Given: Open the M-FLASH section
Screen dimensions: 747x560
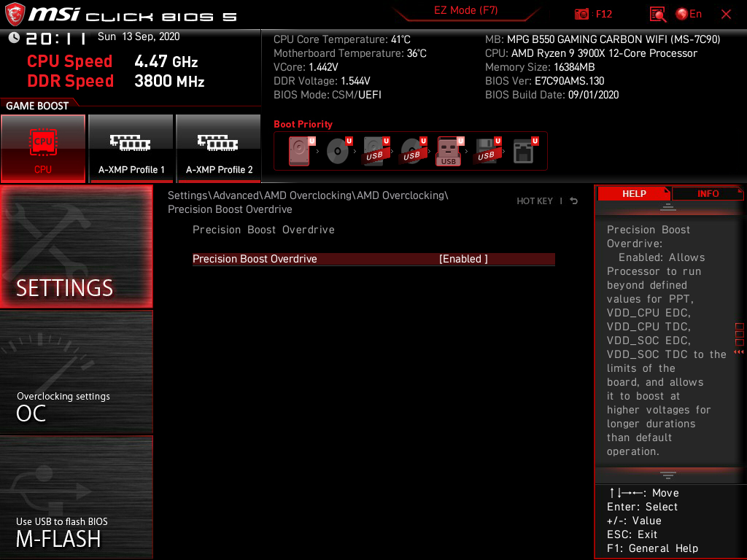Looking at the screenshot, I should point(77,497).
